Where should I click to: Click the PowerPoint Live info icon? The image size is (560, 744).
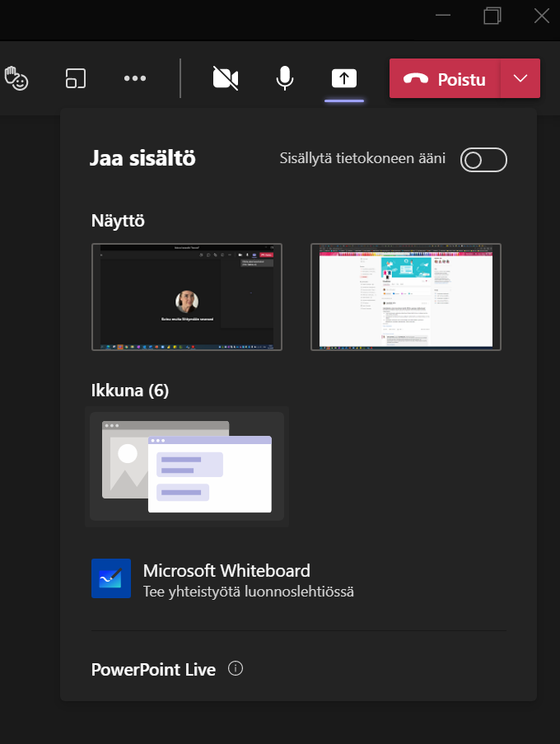(236, 668)
